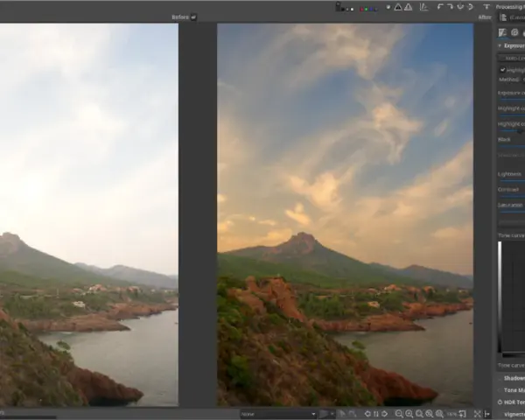Toggle the HDR Tone Mapping power icon
The width and height of the screenshot is (525, 420).
(x=500, y=402)
